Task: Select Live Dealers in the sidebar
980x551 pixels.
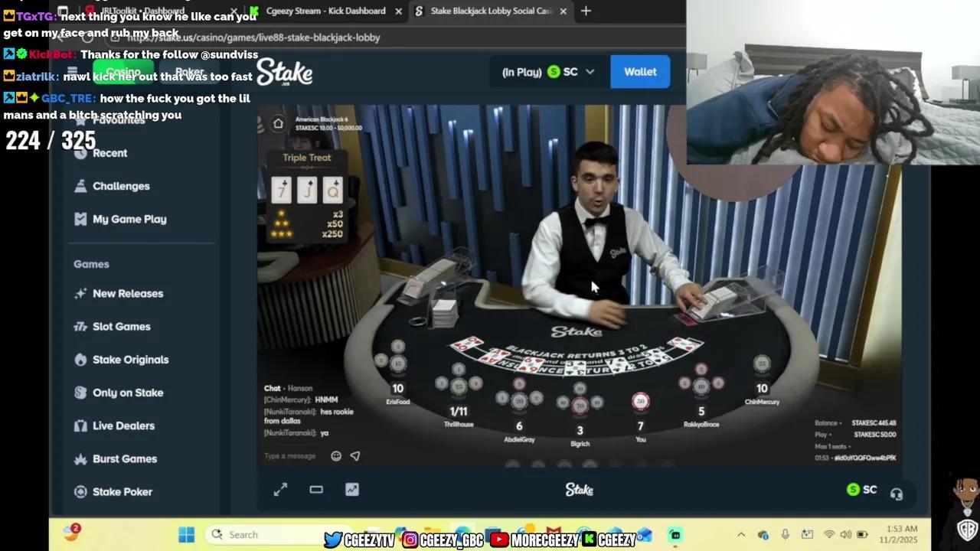Action: click(123, 425)
